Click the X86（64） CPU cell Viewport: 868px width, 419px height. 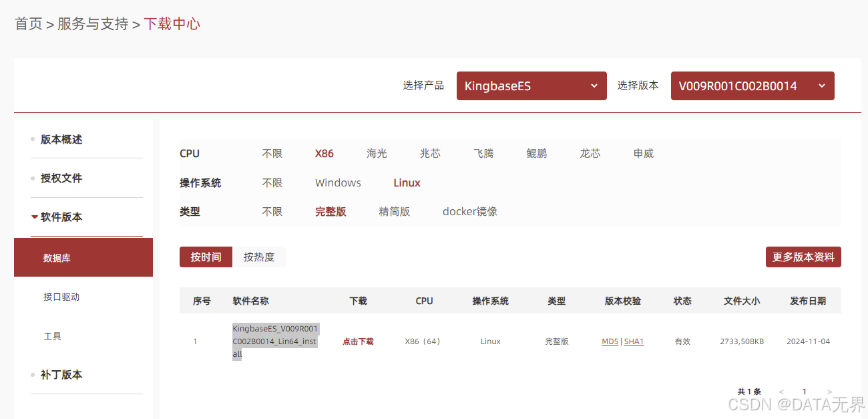point(423,341)
